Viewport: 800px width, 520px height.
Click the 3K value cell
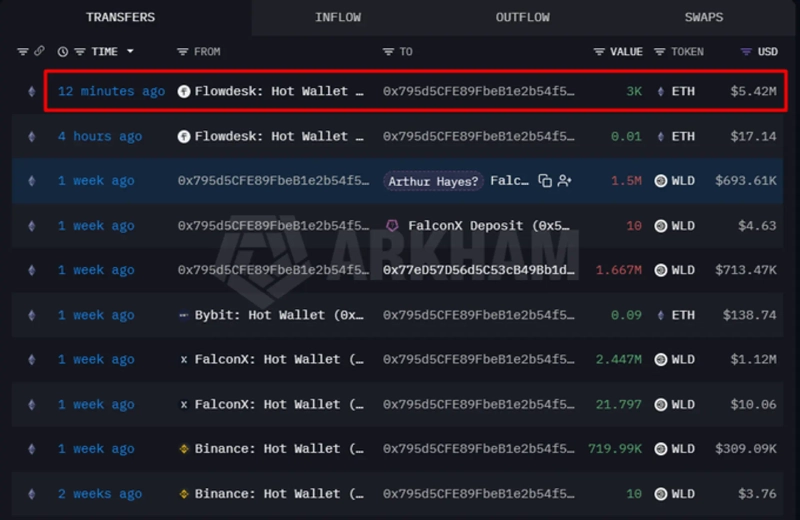click(634, 91)
